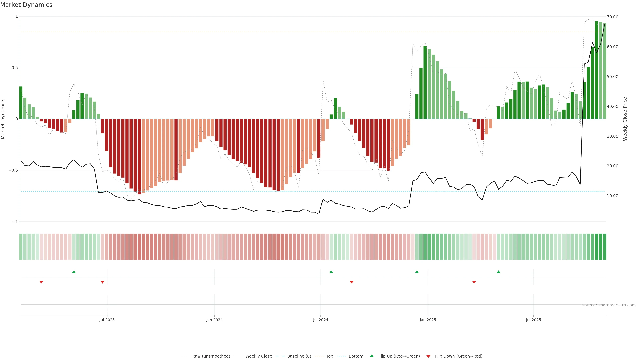Click the darkest green rightmost heat strip cell

click(x=604, y=247)
